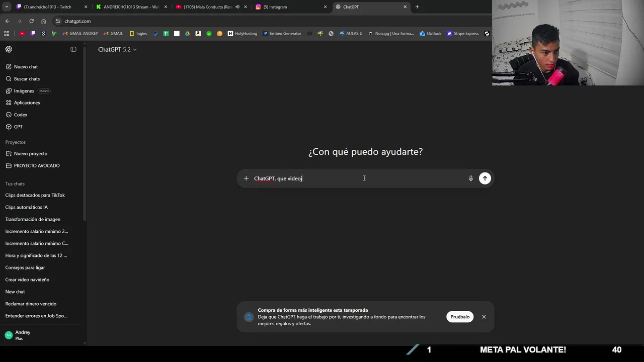Click the chatgpt.com address bar
Screen dimensions: 644x362
[x=272, y=21]
